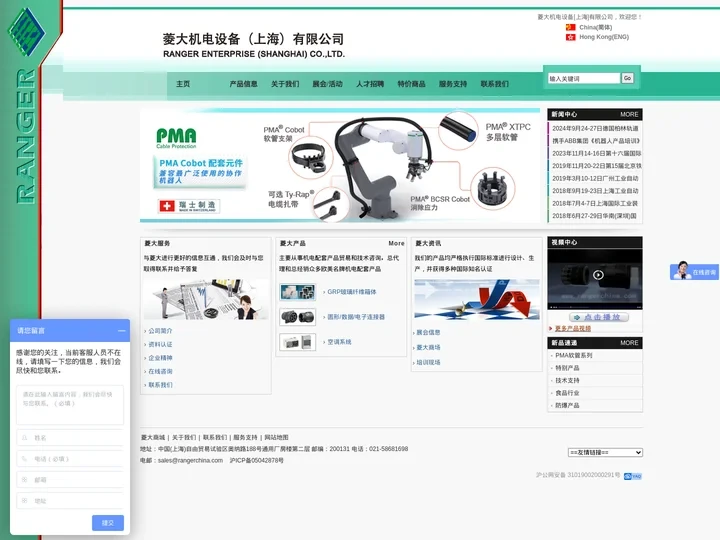Open 特别产品 in 新品速递

coord(567,368)
